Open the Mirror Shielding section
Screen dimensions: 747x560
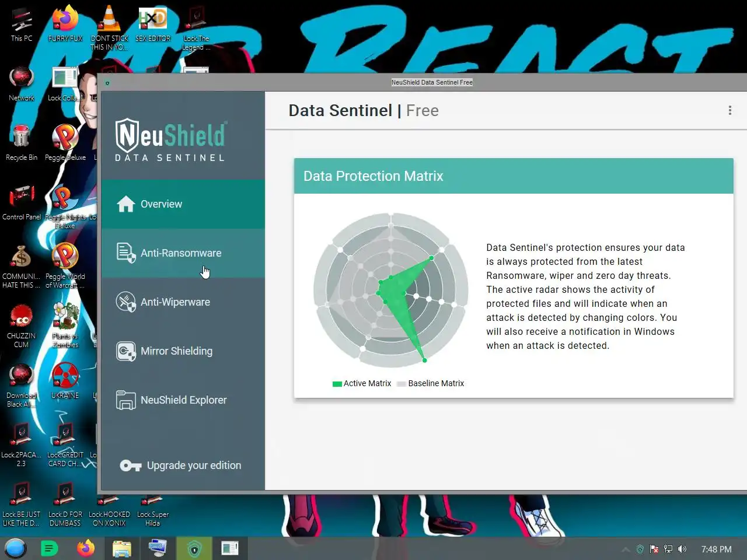point(183,351)
